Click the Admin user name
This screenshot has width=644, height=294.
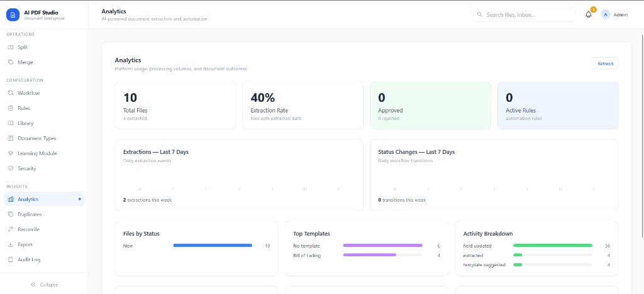621,14
